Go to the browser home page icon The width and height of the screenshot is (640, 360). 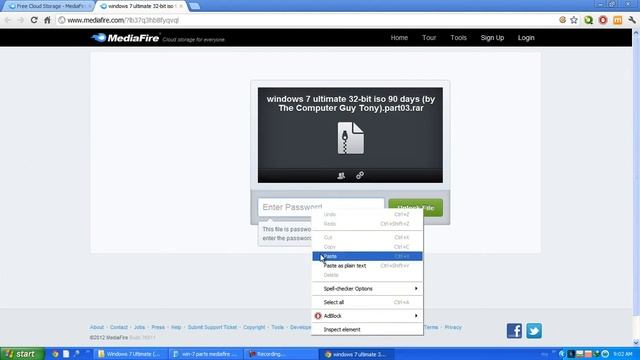click(x=47, y=20)
